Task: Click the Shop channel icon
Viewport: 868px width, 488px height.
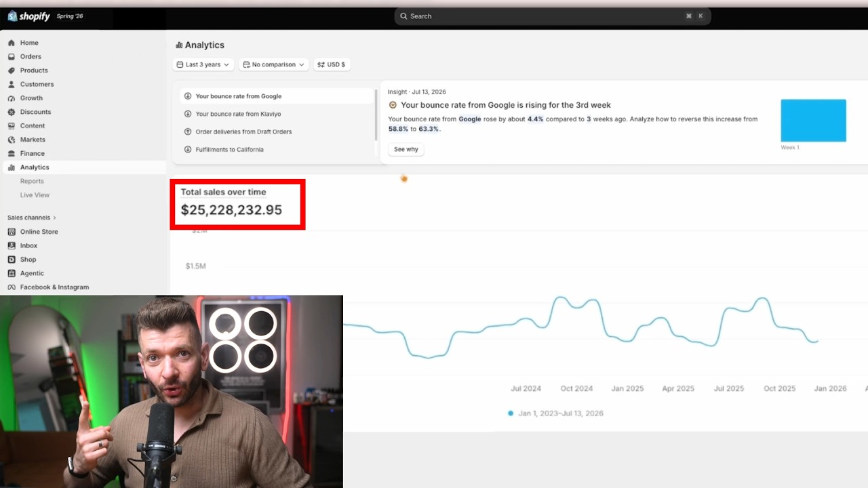Action: pos(12,260)
